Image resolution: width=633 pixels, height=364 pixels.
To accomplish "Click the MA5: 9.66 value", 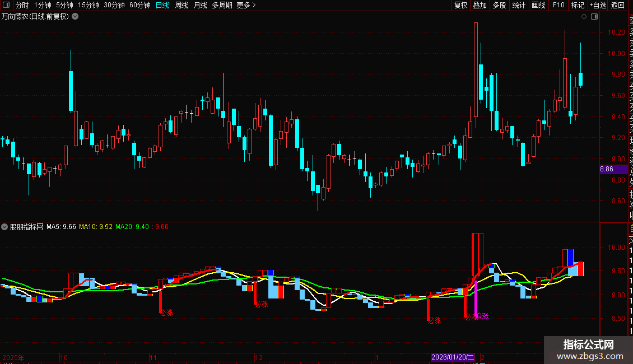I will pos(61,227).
